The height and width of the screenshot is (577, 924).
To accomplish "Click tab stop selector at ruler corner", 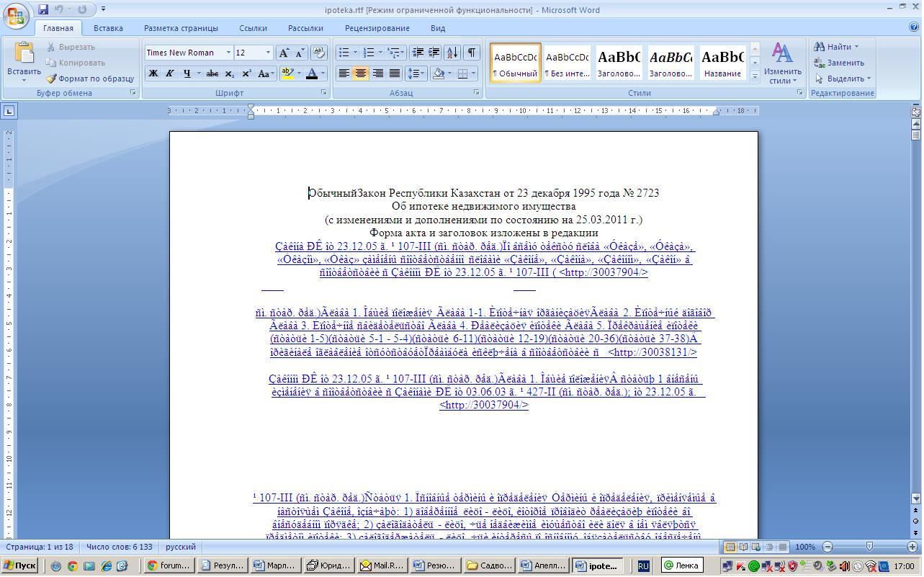I will [x=9, y=111].
